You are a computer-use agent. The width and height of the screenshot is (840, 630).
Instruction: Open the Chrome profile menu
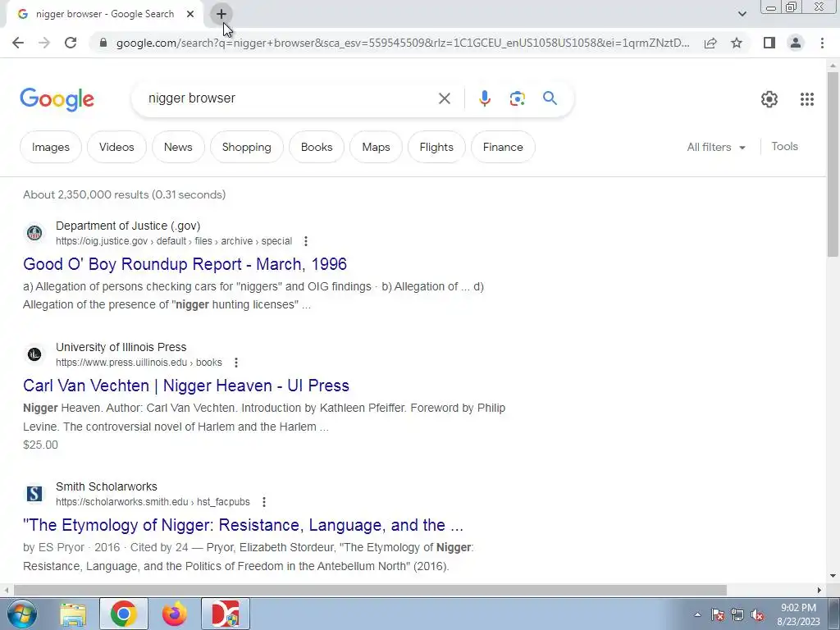click(x=796, y=43)
